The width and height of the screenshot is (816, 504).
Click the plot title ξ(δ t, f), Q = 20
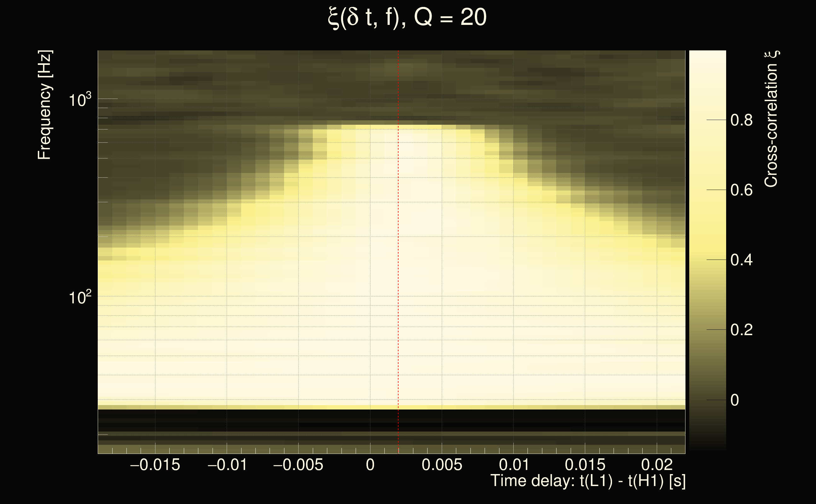pos(407,17)
